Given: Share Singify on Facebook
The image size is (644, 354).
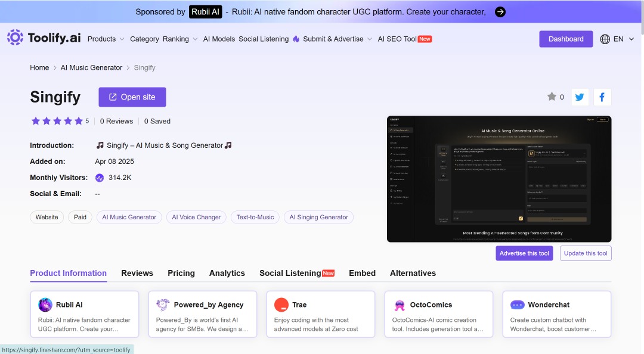Looking at the screenshot, I should tap(602, 97).
